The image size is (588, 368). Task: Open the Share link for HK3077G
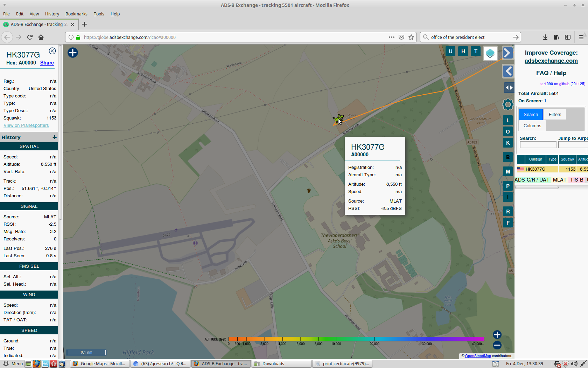pyautogui.click(x=47, y=63)
